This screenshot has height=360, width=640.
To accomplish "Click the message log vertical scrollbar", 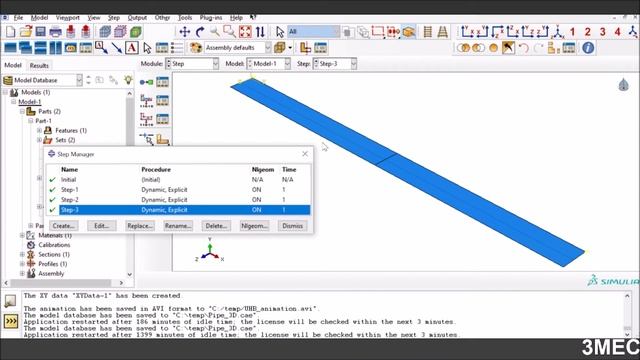I will point(627,314).
